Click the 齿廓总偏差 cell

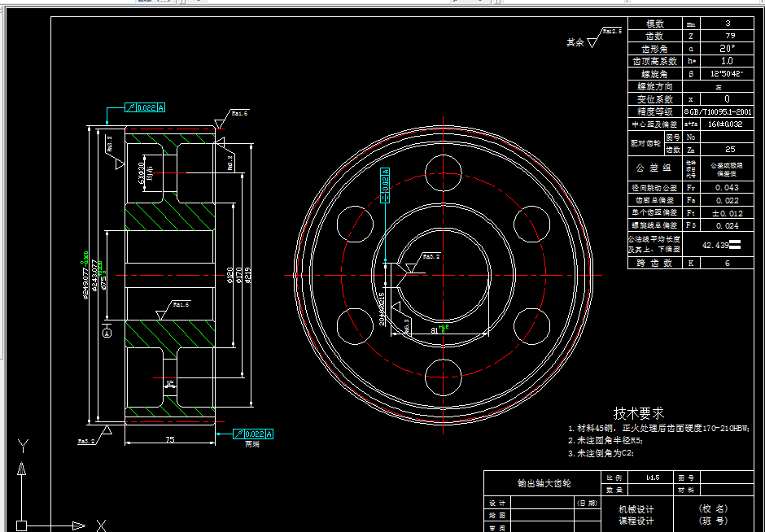coord(655,200)
